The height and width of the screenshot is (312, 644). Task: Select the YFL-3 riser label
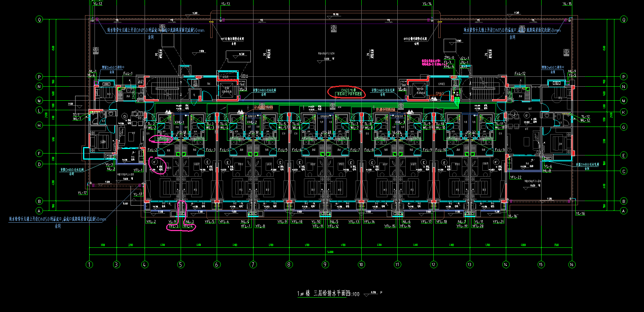click(173, 226)
